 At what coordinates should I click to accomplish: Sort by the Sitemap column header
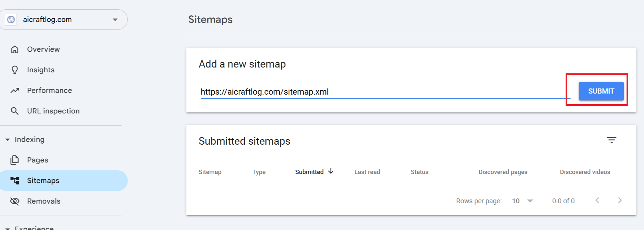tap(210, 172)
